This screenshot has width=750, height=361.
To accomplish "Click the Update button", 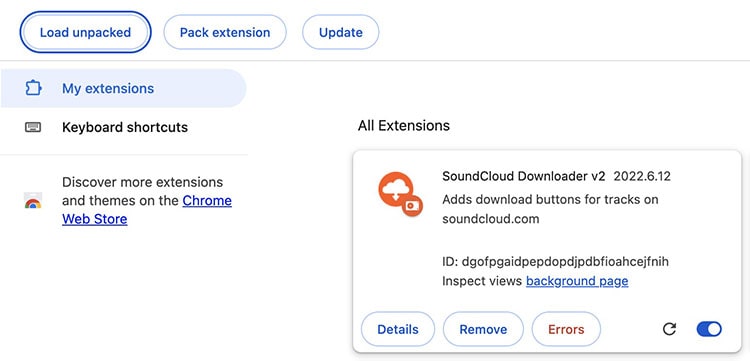I will [x=341, y=33].
